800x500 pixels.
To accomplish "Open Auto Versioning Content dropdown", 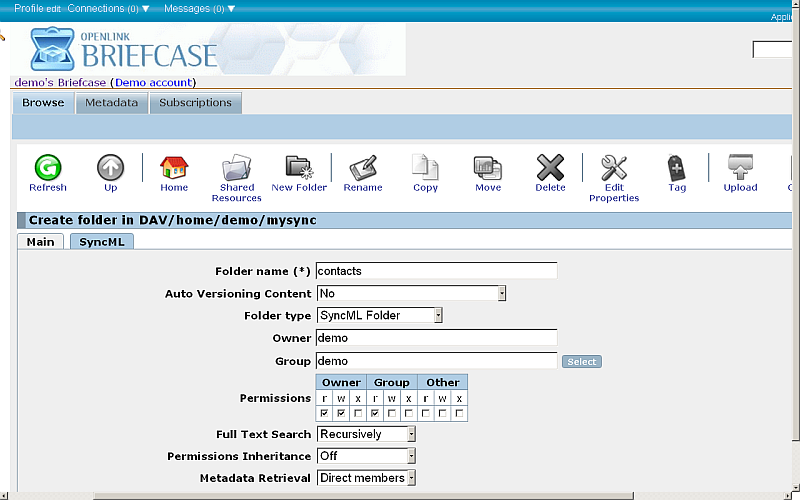I will pyautogui.click(x=411, y=293).
